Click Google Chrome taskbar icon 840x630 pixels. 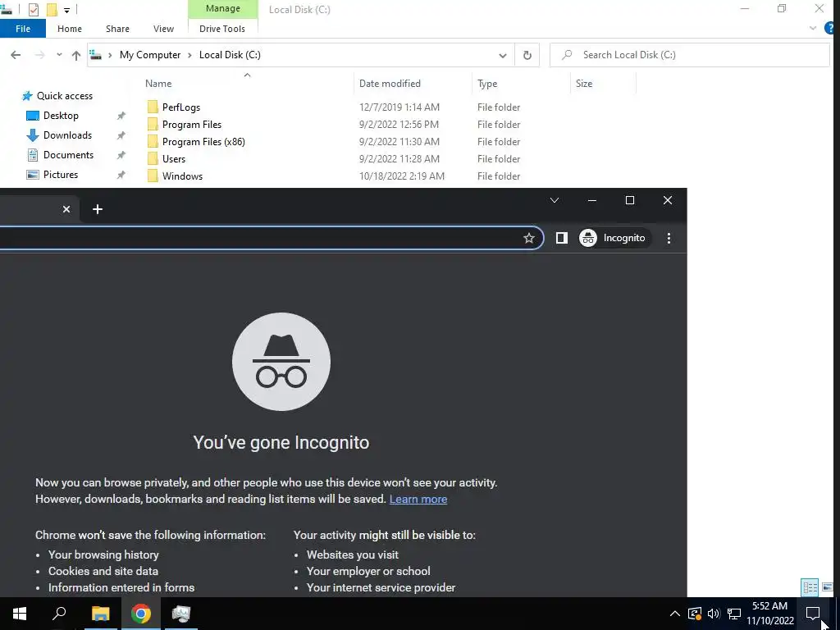pyautogui.click(x=141, y=614)
